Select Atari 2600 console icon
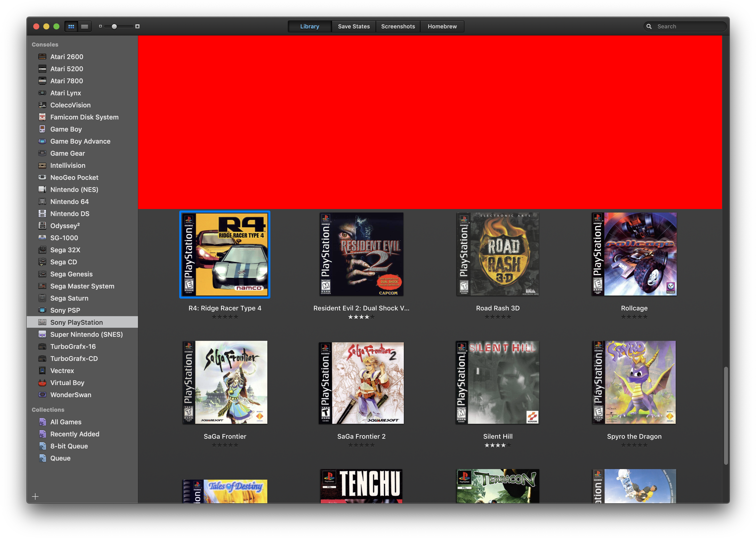756x538 pixels. pos(43,57)
